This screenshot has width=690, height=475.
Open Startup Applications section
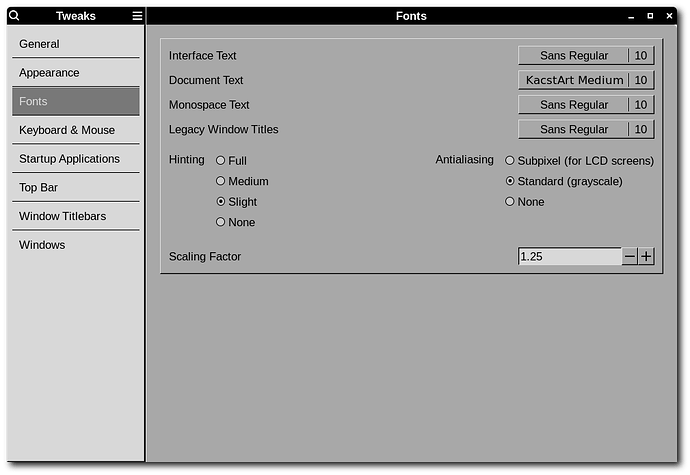pos(76,159)
